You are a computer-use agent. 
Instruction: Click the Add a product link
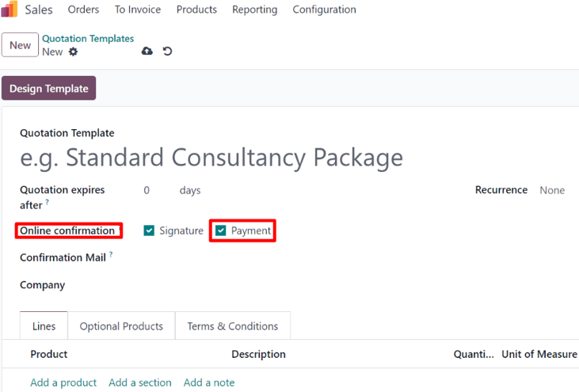click(x=63, y=382)
